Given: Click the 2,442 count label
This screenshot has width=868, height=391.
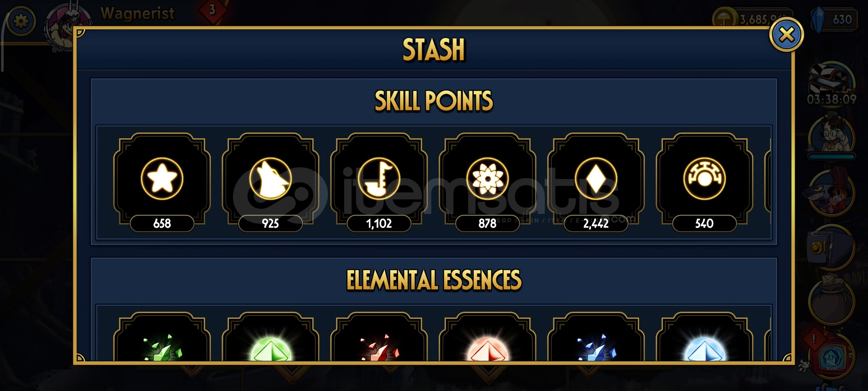Looking at the screenshot, I should tap(596, 223).
